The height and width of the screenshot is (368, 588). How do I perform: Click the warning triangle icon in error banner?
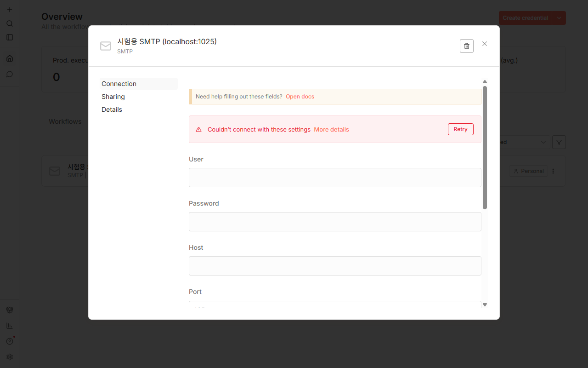[x=199, y=130]
